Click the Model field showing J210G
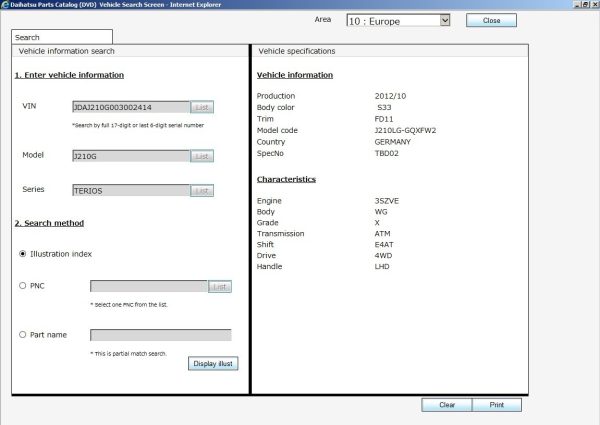This screenshot has height=425, width=600. (131, 156)
